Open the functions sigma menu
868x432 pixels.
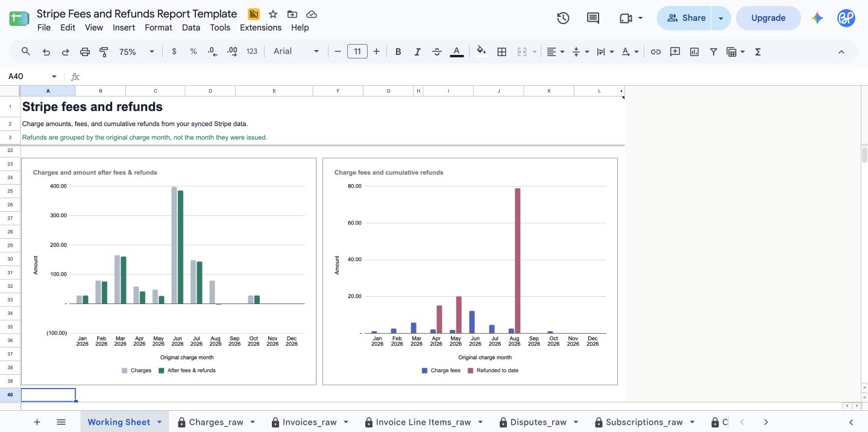pos(758,52)
